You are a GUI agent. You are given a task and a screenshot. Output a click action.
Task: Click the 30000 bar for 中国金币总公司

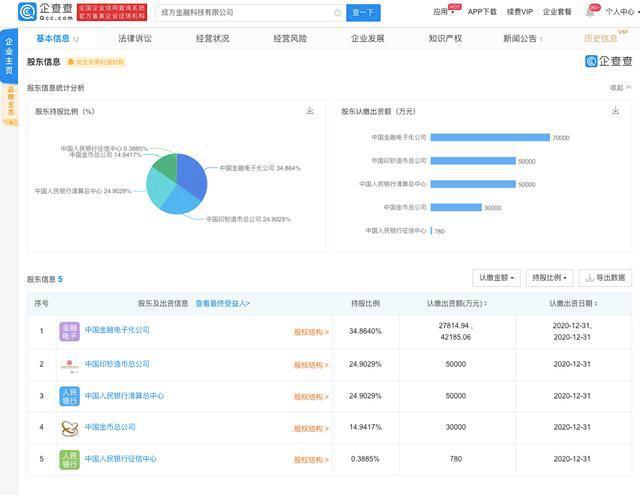click(x=456, y=208)
